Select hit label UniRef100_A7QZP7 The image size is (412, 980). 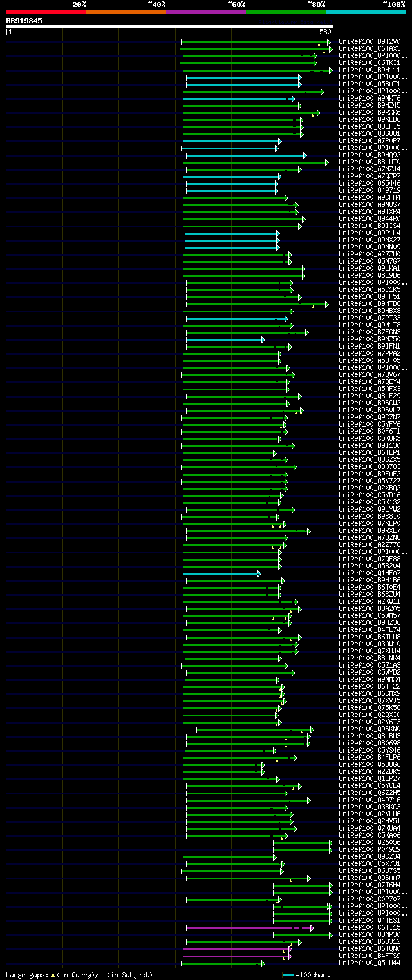click(370, 176)
